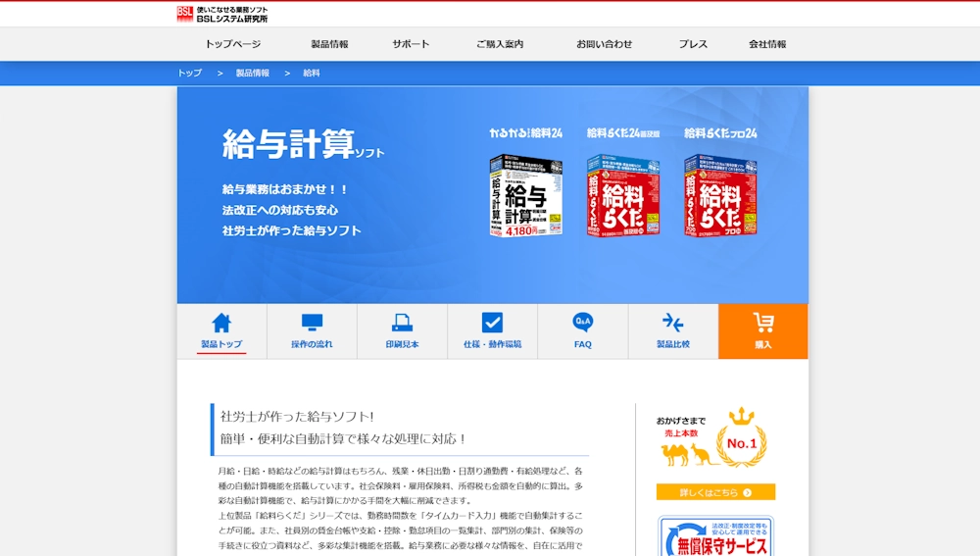980x556 pixels.
Task: Select 製品情報 in the navigation bar
Action: click(x=329, y=44)
